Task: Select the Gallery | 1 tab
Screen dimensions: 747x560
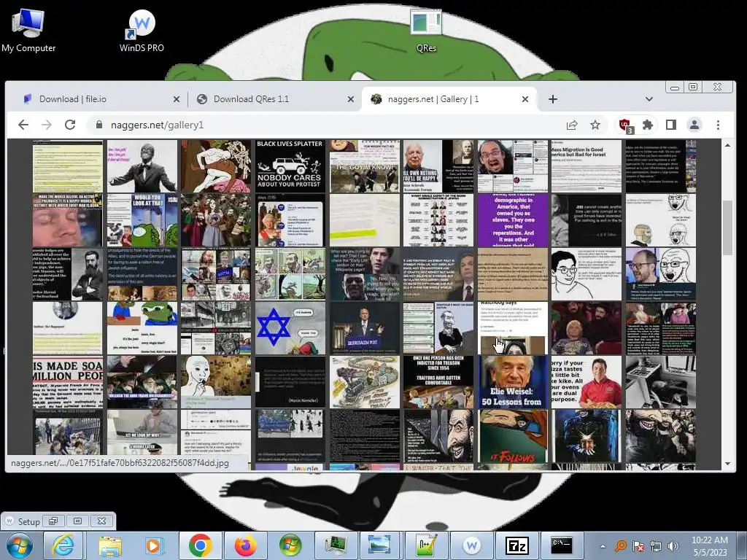Action: 449,99
